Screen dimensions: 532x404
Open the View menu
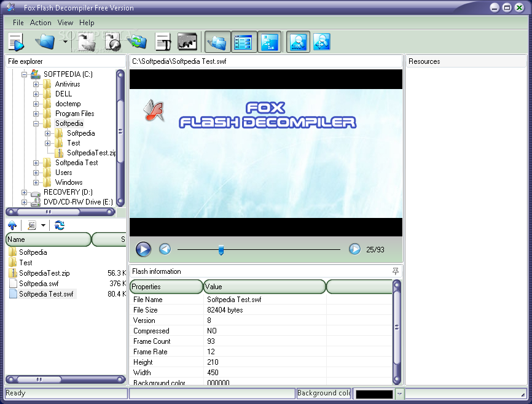coord(65,23)
